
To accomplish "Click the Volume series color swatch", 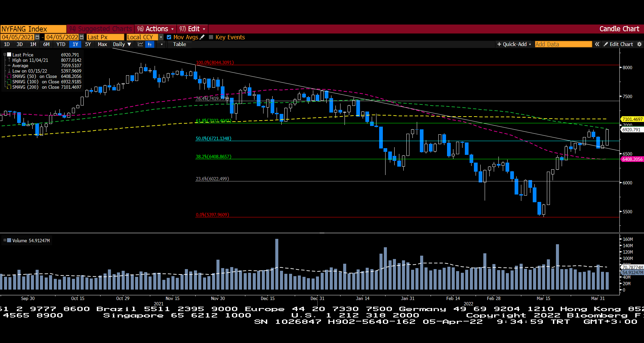I will click(x=9, y=240).
